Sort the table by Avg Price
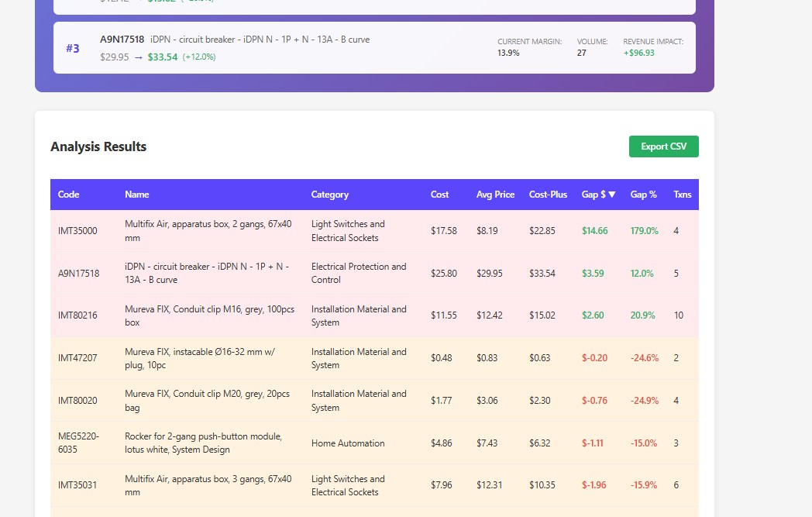 tap(495, 195)
